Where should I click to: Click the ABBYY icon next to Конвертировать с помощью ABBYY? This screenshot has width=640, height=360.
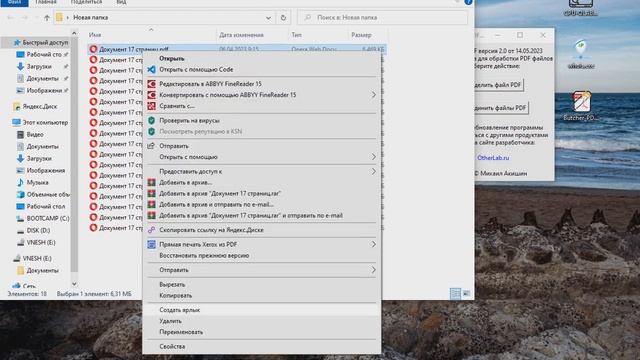pos(151,95)
